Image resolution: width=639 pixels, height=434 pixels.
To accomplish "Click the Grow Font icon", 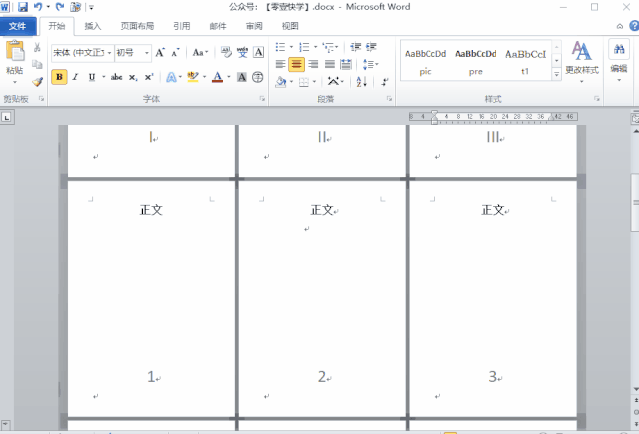I will pyautogui.click(x=160, y=53).
